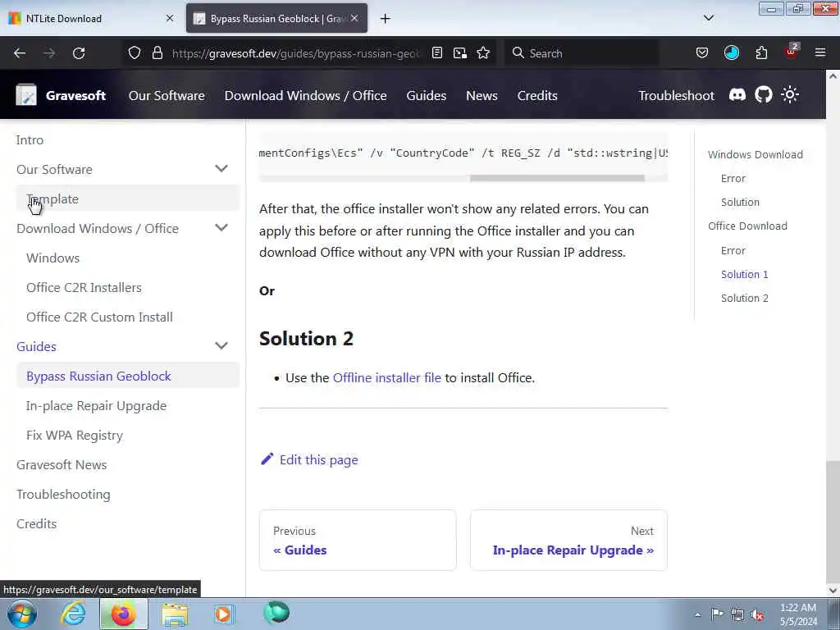Open Troubleshoot in the top navbar
Viewport: 840px width, 630px height.
tap(676, 95)
